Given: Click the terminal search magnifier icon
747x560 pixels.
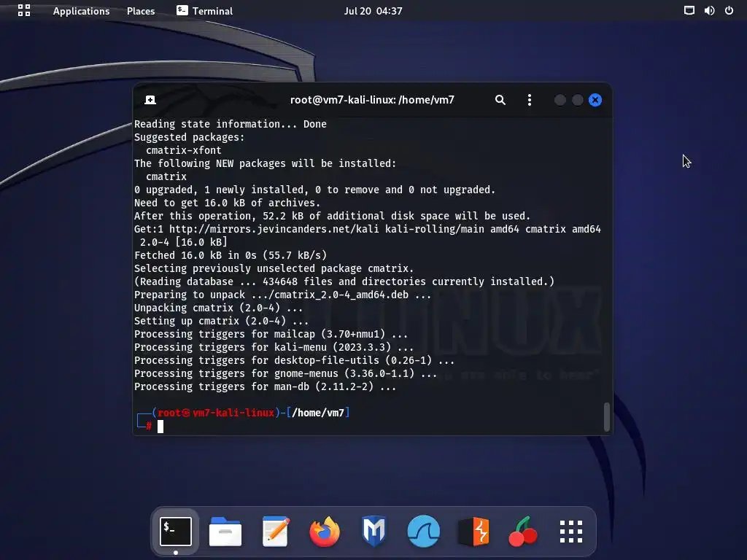Looking at the screenshot, I should point(500,99).
